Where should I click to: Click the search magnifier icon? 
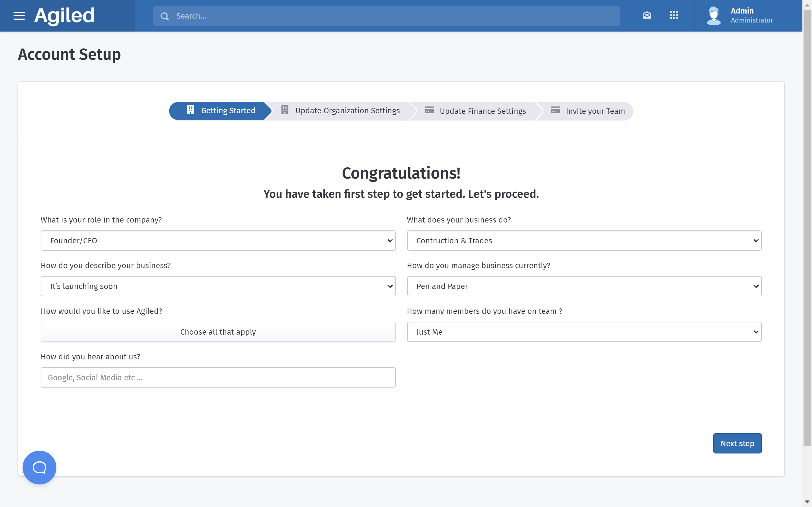pos(164,16)
